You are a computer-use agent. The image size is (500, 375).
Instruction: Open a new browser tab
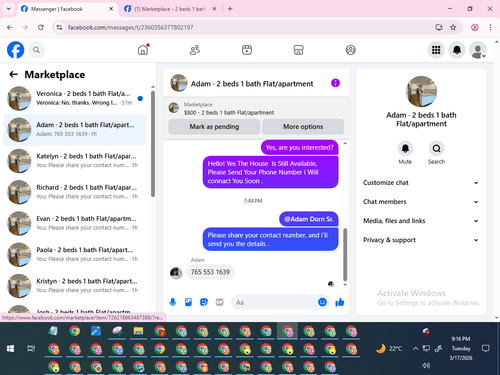pyautogui.click(x=230, y=9)
